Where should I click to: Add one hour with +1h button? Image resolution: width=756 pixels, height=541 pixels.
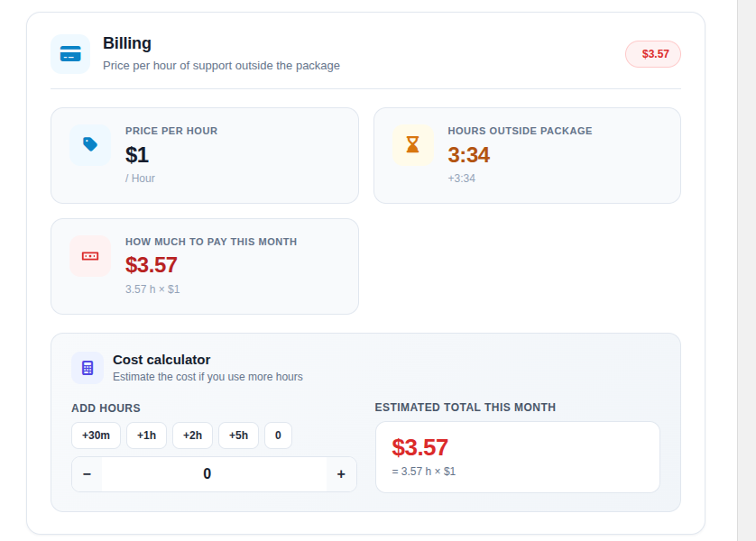point(146,436)
